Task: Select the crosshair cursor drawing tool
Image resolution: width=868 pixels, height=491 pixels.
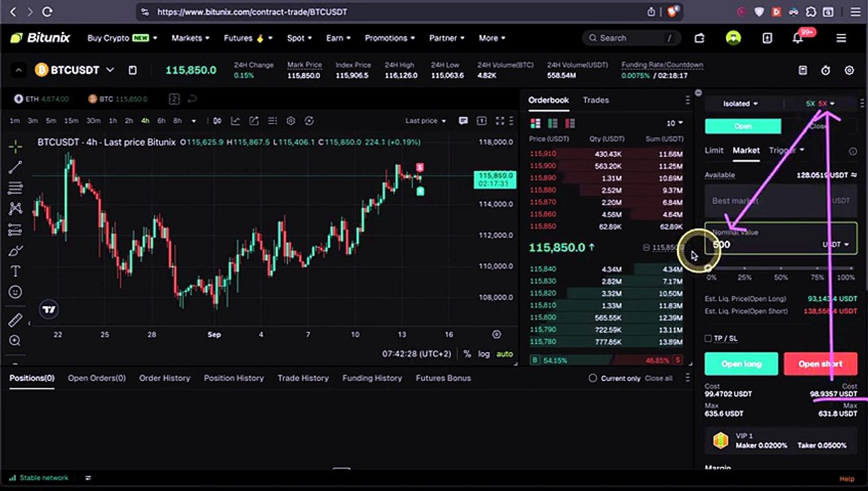Action: [x=15, y=146]
